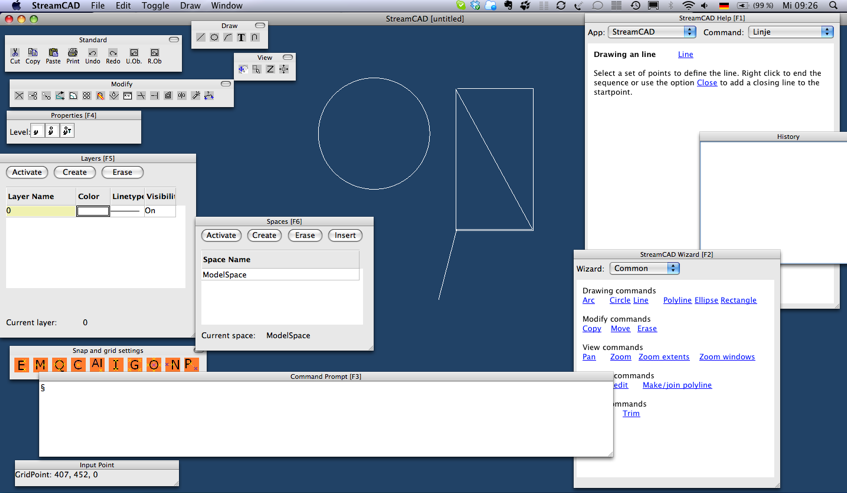Open Spotlight search in the menu bar
The height and width of the screenshot is (493, 847).
click(x=833, y=5)
